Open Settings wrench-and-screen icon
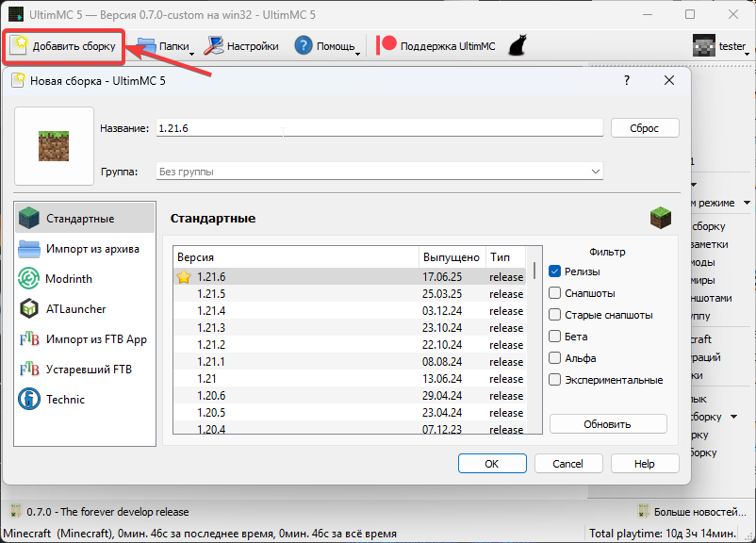Screen dimensions: 756x543 coord(214,46)
